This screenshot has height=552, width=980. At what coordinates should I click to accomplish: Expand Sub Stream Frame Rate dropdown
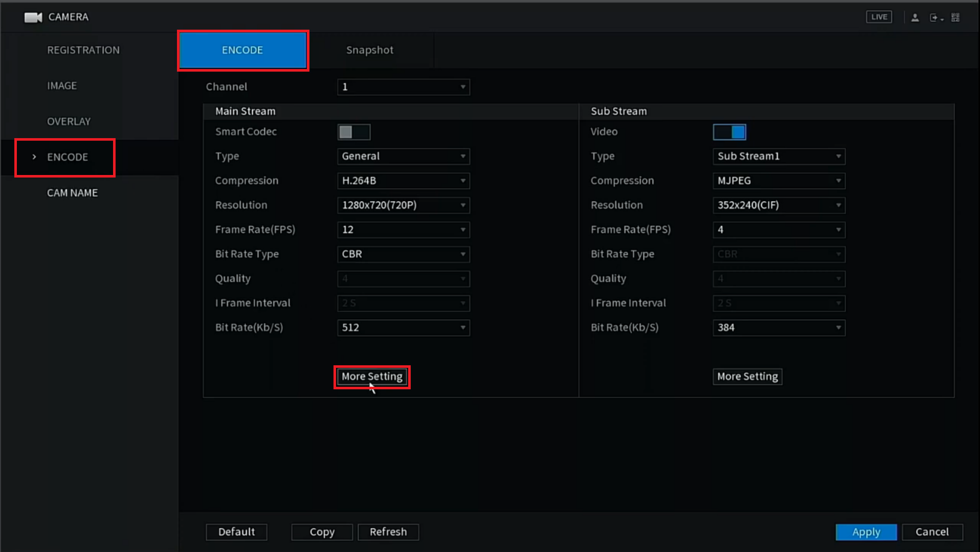778,230
